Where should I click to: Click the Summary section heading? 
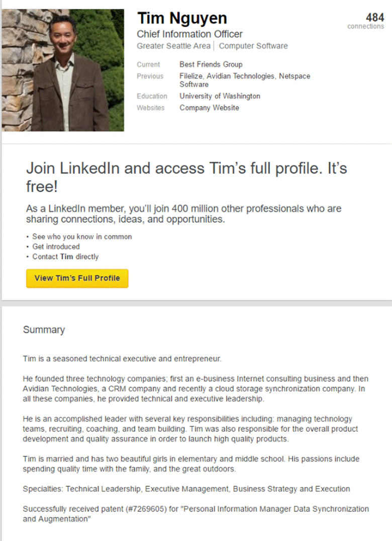click(44, 330)
